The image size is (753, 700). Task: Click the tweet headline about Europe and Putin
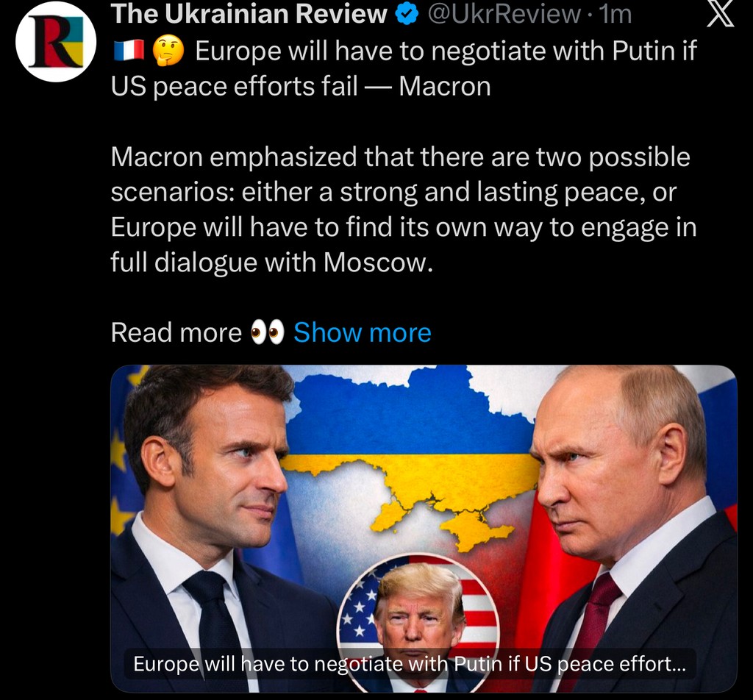point(404,68)
